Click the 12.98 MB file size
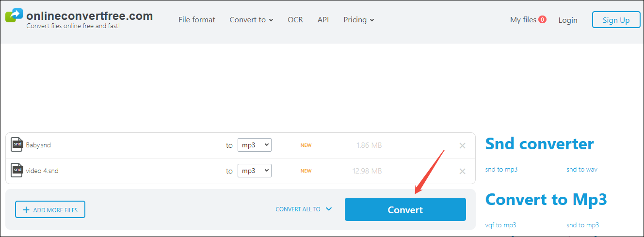 click(x=367, y=171)
